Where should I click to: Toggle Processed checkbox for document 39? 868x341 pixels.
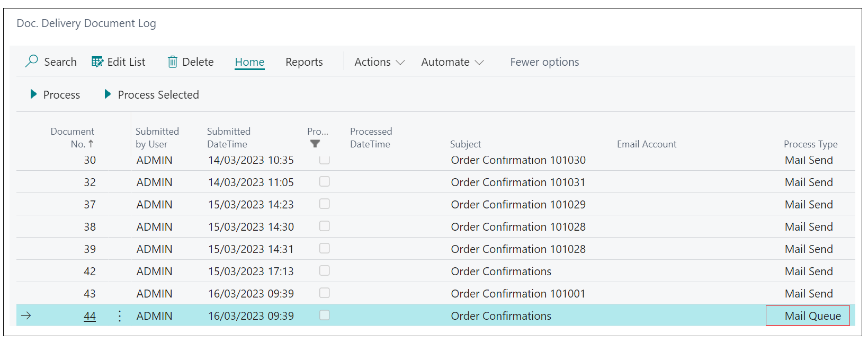point(325,248)
